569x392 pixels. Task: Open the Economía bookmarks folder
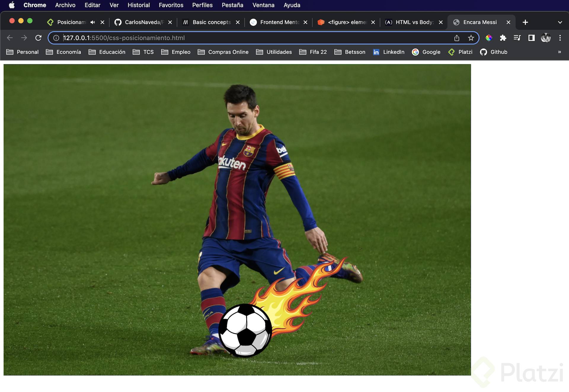(x=63, y=52)
